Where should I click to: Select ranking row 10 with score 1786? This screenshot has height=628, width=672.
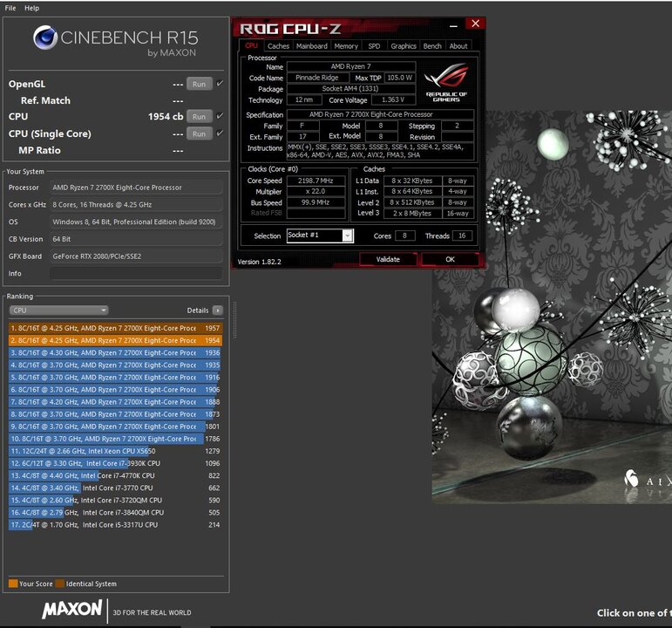click(115, 439)
